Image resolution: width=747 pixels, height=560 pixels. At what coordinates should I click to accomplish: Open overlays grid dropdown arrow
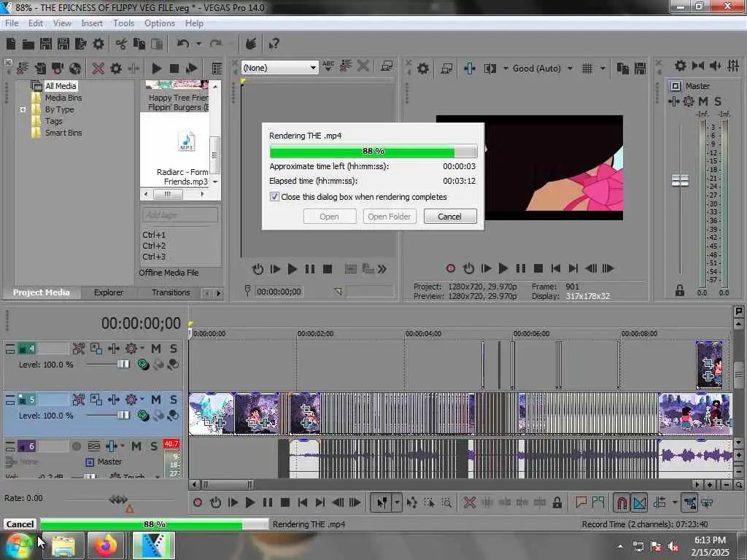(603, 68)
